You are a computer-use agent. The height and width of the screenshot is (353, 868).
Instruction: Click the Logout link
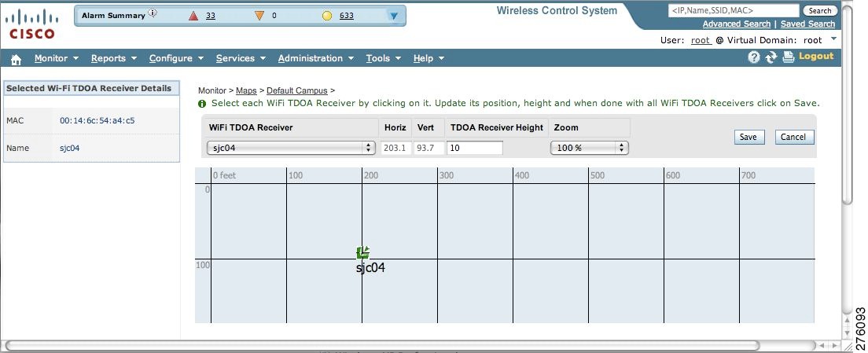point(816,56)
